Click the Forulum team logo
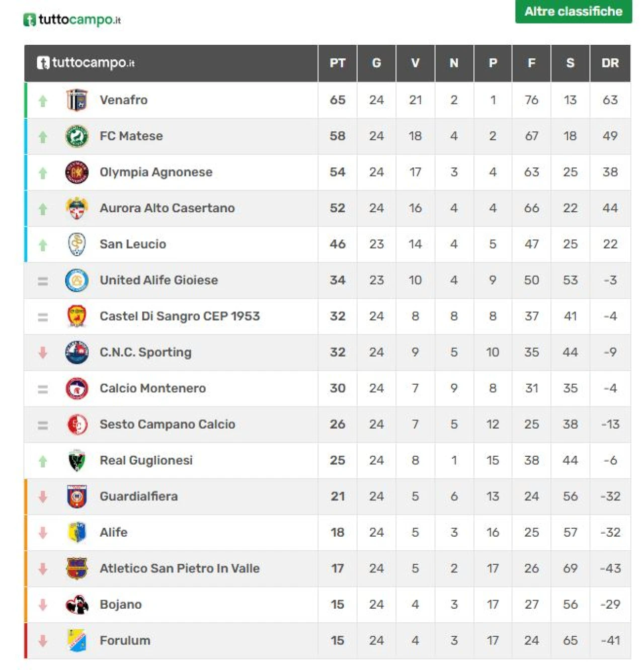Image resolution: width=644 pixels, height=670 pixels. pyautogui.click(x=77, y=641)
